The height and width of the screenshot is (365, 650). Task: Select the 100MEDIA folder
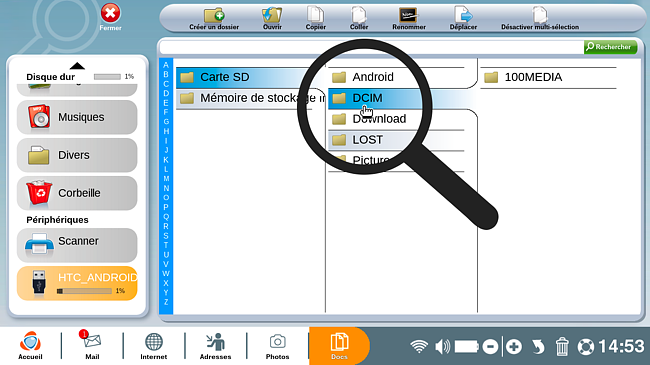[x=548, y=77]
